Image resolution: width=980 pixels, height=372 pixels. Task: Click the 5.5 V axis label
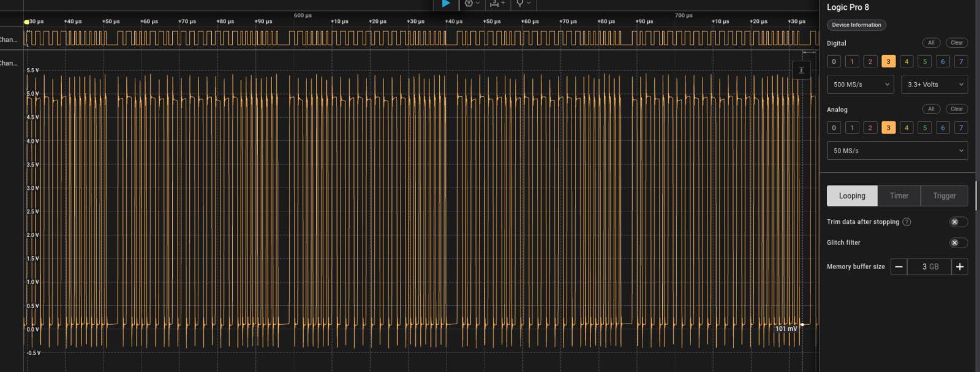(x=32, y=70)
